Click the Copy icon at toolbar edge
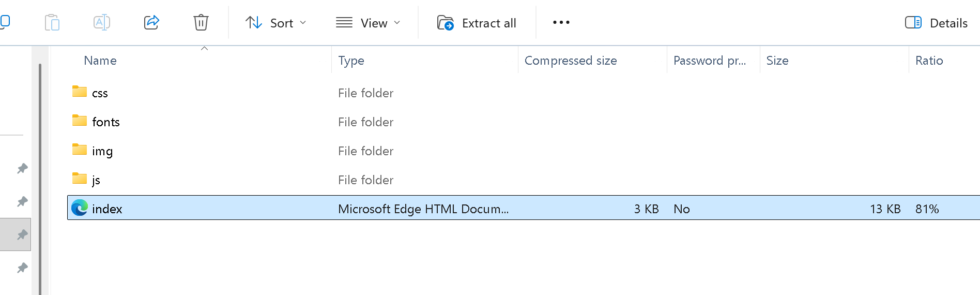980x295 pixels. tap(5, 22)
